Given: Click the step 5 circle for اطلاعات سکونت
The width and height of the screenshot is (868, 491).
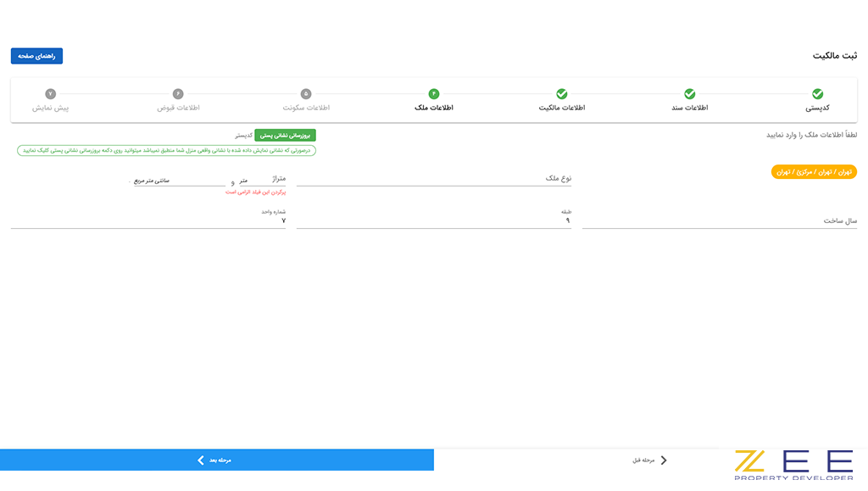Looking at the screenshot, I should coord(306,94).
